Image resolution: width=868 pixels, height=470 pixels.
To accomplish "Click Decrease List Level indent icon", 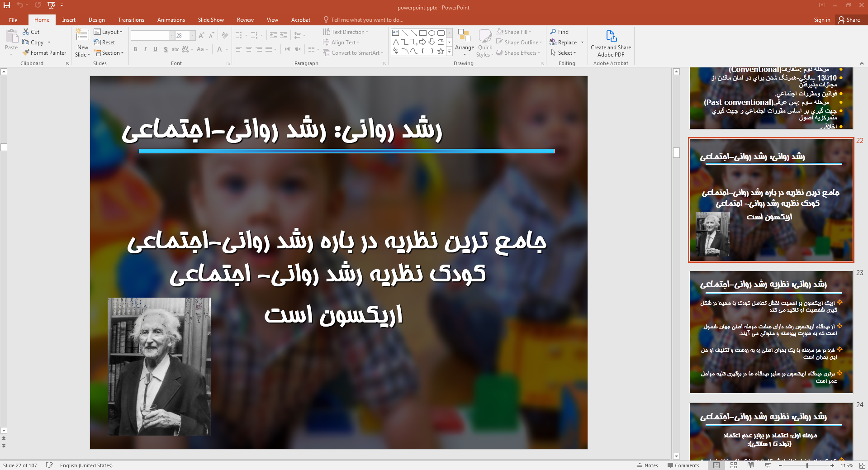I will [274, 35].
